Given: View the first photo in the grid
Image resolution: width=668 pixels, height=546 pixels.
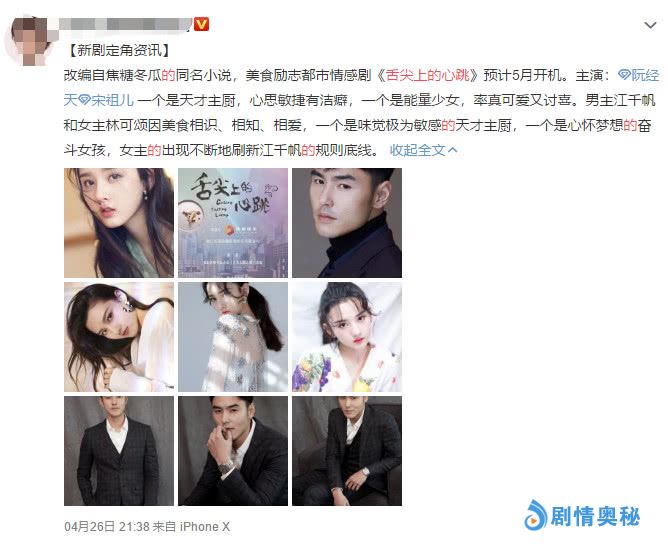Looking at the screenshot, I should coord(119,223).
